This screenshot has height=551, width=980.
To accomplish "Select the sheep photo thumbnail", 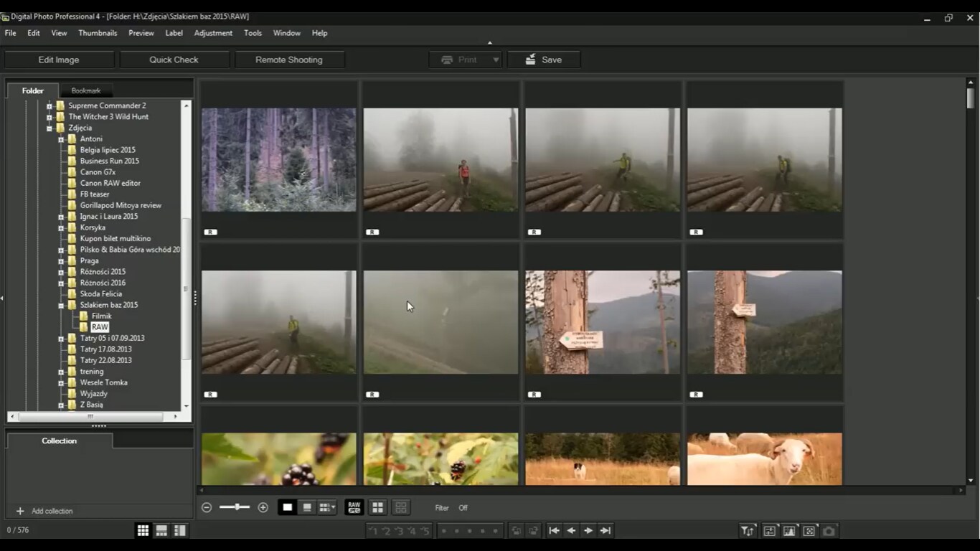I will (764, 458).
